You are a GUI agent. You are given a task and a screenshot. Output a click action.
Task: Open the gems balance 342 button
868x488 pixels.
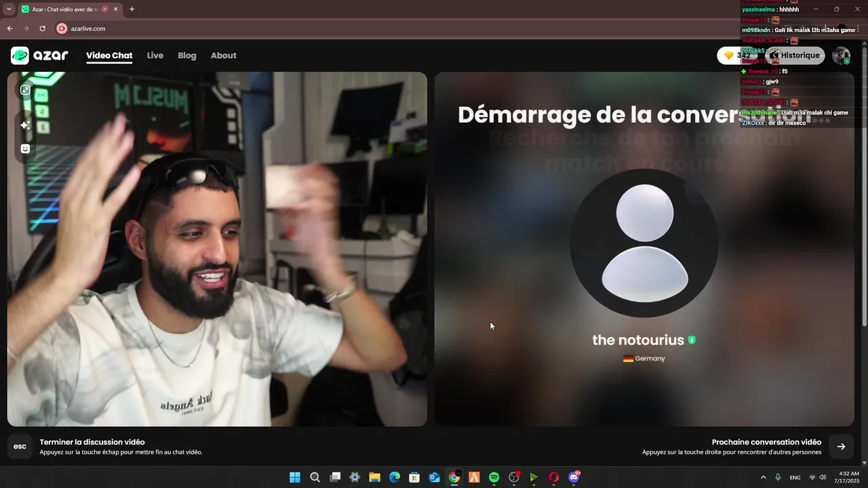click(x=736, y=56)
